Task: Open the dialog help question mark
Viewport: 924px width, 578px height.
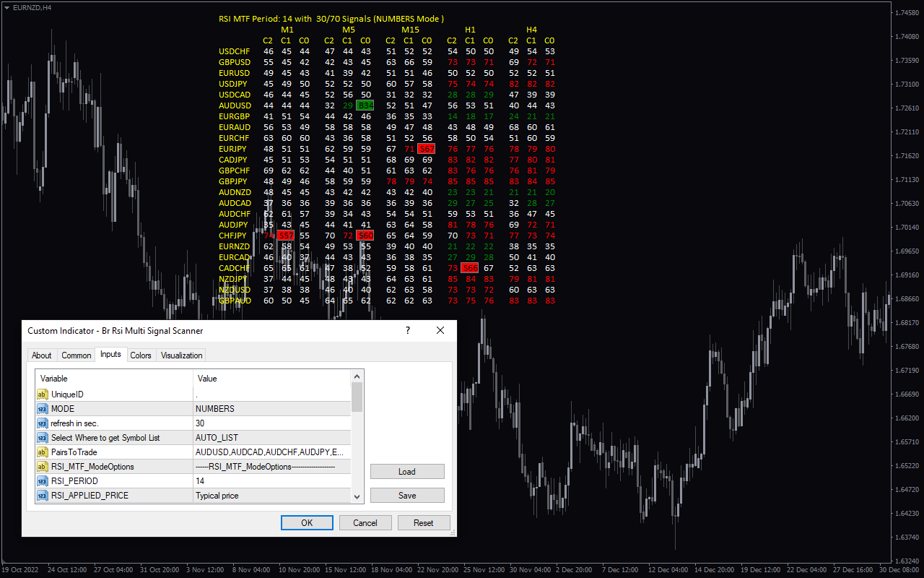Action: click(x=407, y=330)
